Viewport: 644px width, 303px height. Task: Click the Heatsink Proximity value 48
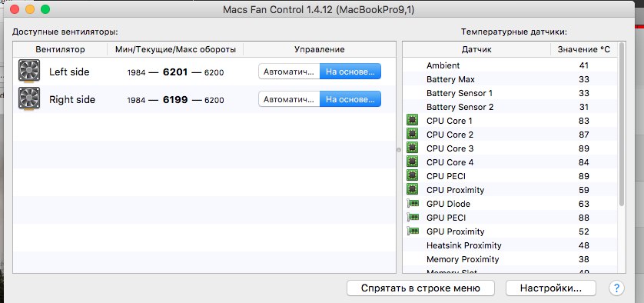[583, 245]
